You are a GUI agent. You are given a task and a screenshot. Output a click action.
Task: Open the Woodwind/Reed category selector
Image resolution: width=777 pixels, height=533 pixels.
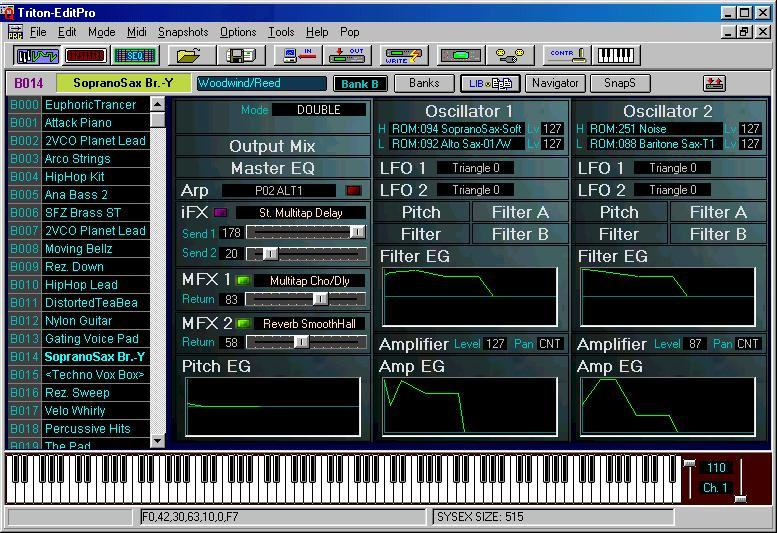pos(261,83)
